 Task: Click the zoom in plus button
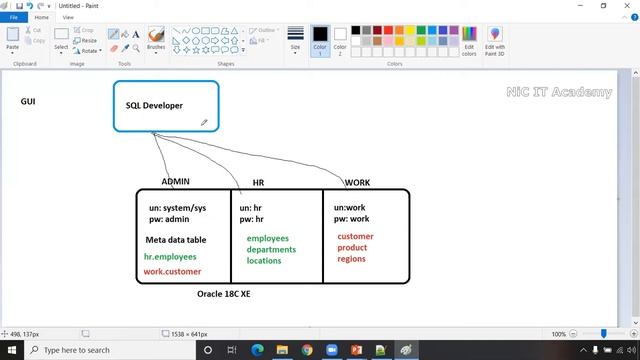point(634,334)
